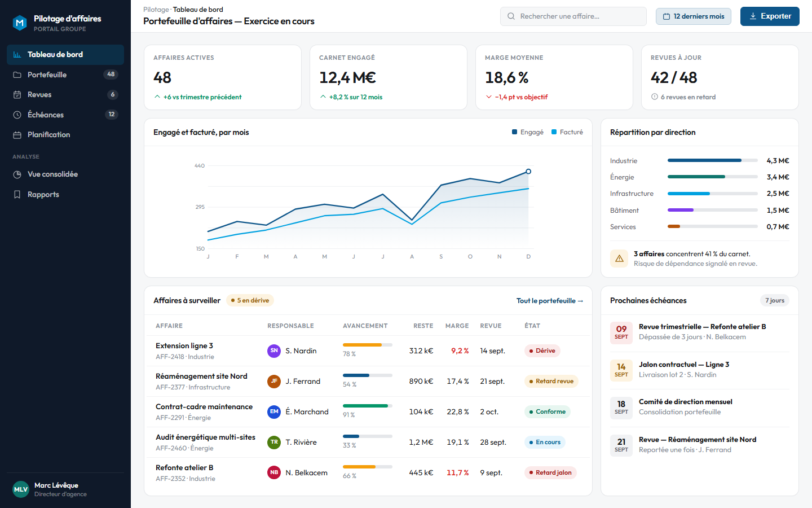The width and height of the screenshot is (812, 508).
Task: Click the clock icon beside 6 revues en retard
Action: pos(655,97)
